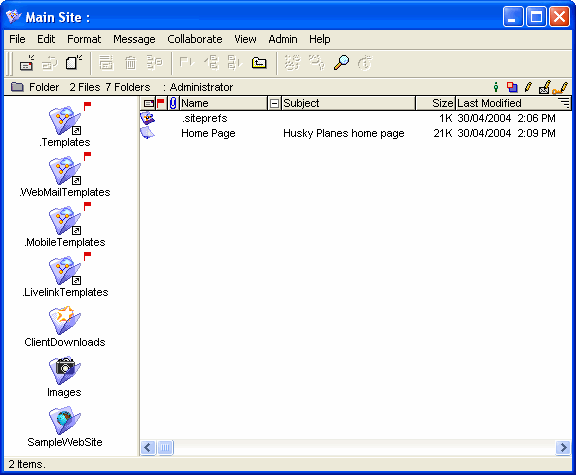This screenshot has width=576, height=475.
Task: Click the Go to Parent Folder icon
Action: pyautogui.click(x=259, y=63)
